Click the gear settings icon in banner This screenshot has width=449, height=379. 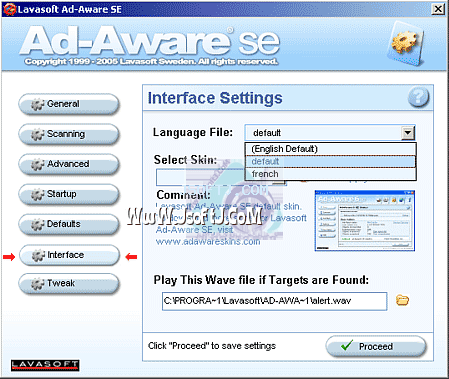click(x=405, y=43)
